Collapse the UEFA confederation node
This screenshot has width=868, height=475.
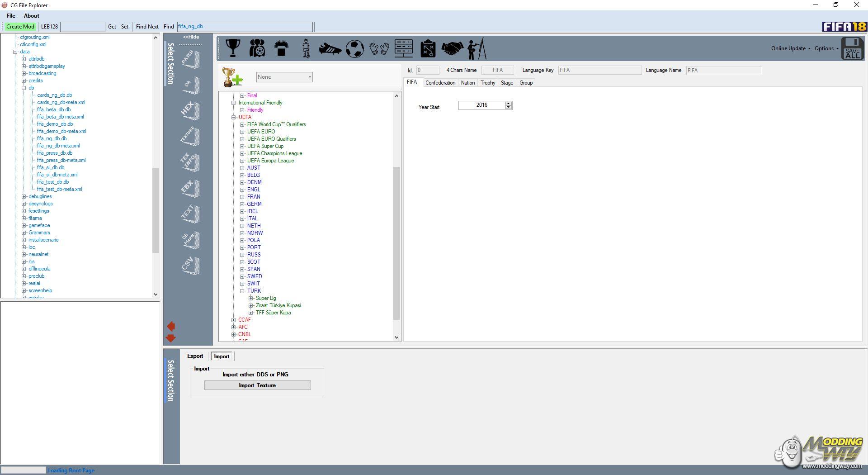click(234, 117)
